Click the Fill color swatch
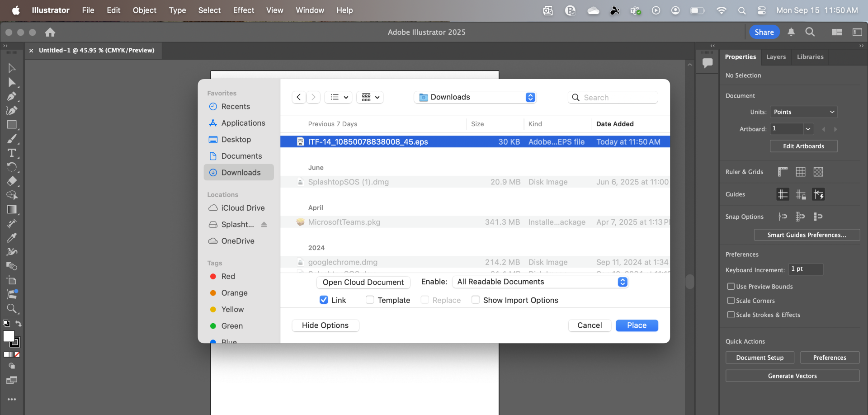868x415 pixels. pyautogui.click(x=9, y=336)
